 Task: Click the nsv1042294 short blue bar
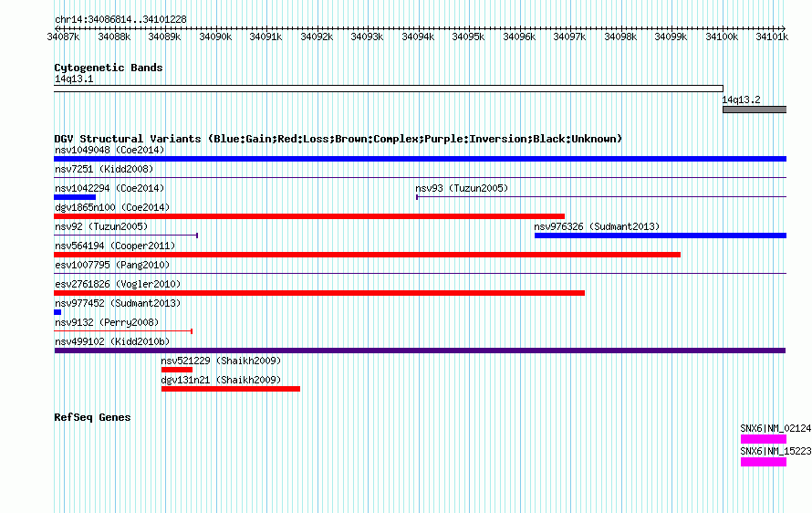coord(75,197)
